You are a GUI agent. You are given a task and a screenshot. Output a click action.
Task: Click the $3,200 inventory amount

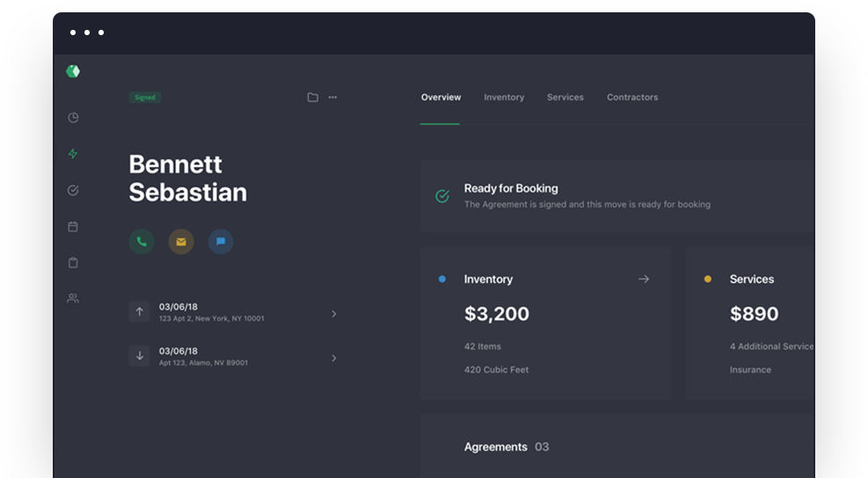[x=497, y=314]
